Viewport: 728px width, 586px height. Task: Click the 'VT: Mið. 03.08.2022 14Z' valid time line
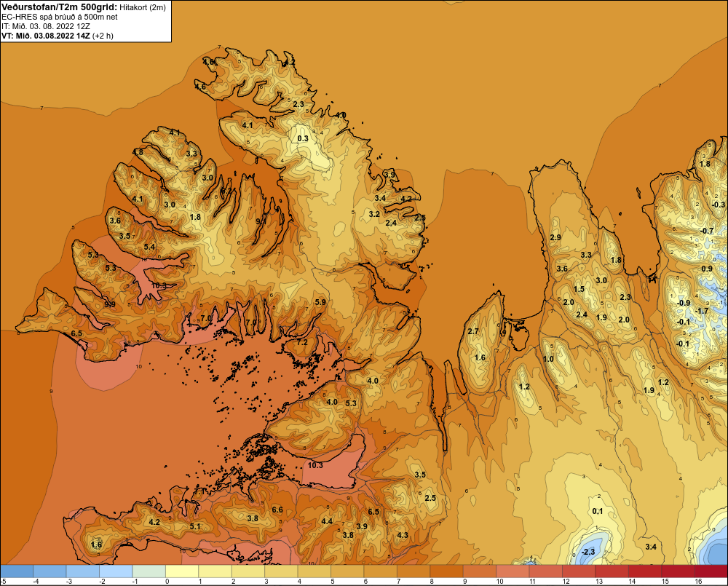(46, 35)
